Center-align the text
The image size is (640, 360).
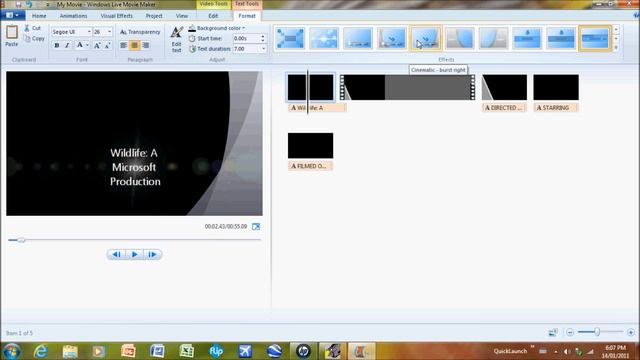pos(134,45)
